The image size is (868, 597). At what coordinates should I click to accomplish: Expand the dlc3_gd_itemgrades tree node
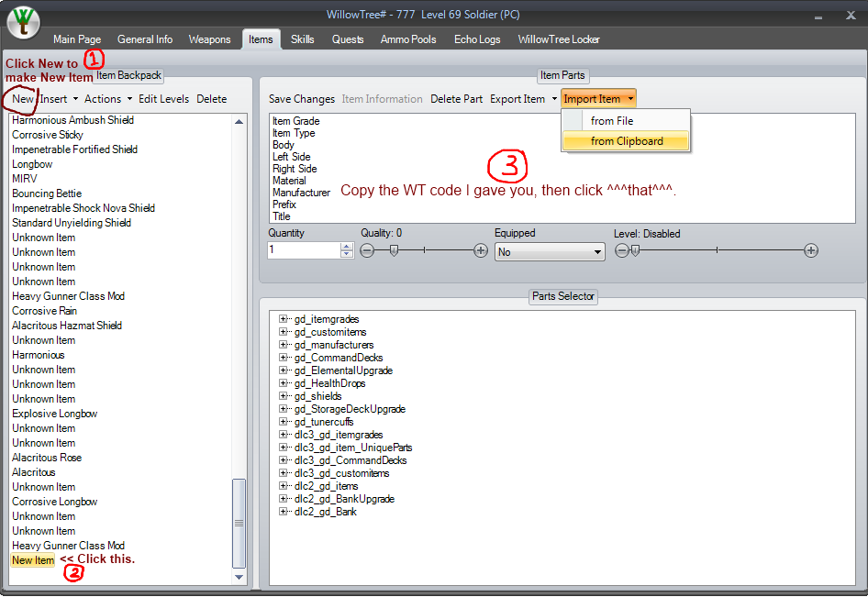point(284,435)
